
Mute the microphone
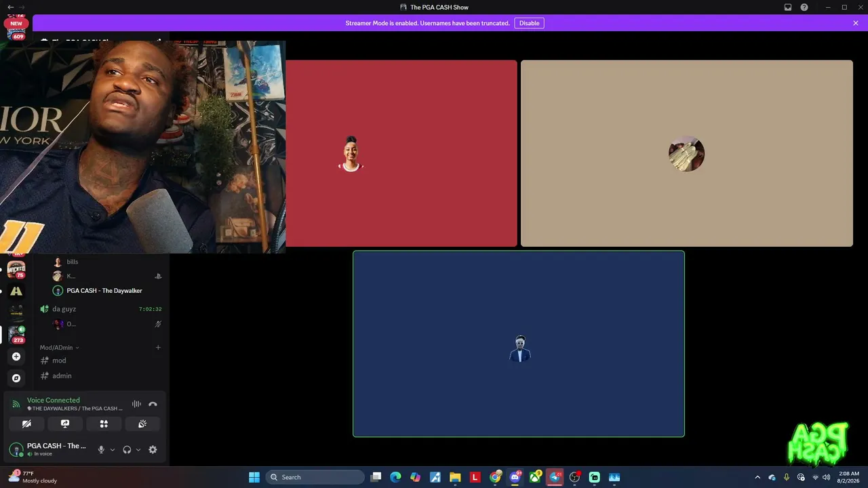tap(101, 449)
